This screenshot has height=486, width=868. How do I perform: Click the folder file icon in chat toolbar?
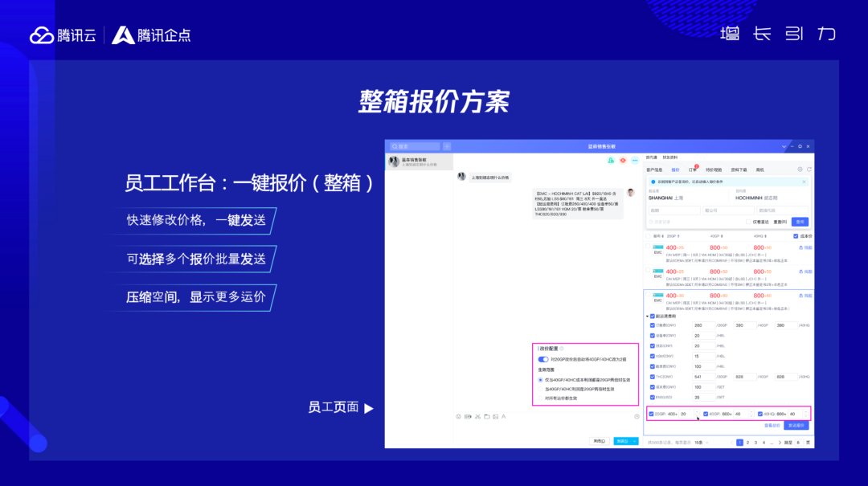(x=486, y=416)
